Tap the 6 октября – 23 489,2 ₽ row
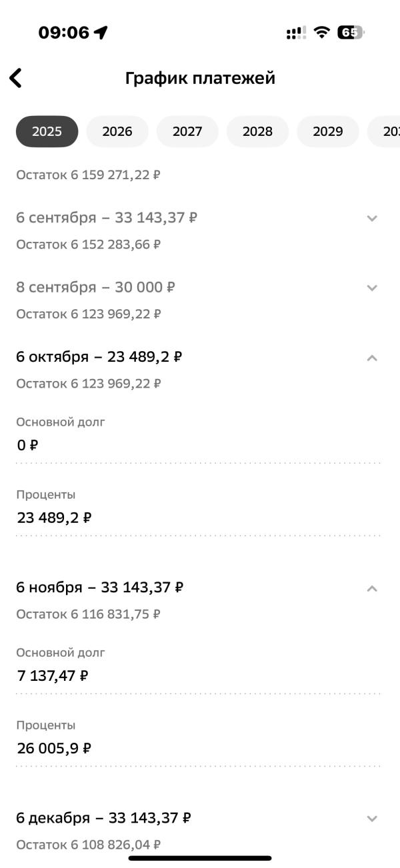Screen dimensions: 400x868 pyautogui.click(x=99, y=357)
